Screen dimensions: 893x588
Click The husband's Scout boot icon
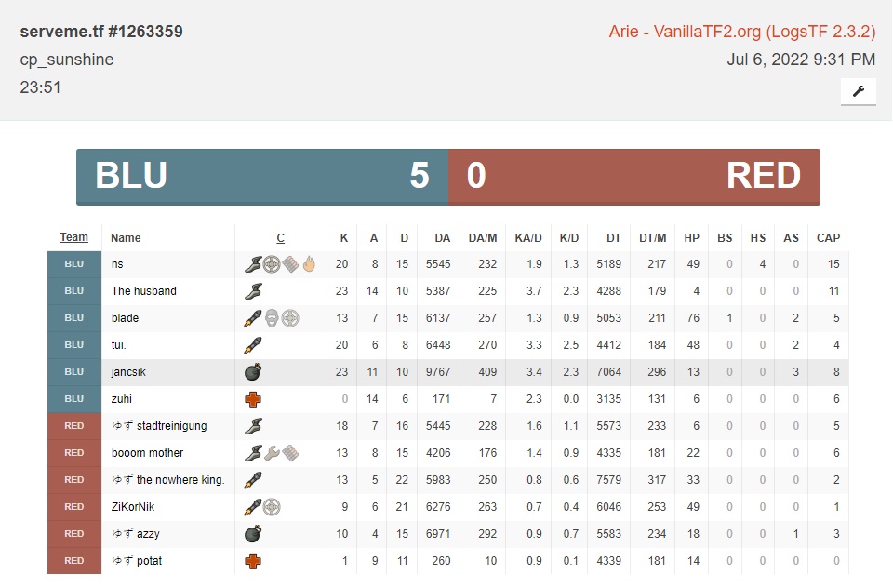[x=252, y=291]
